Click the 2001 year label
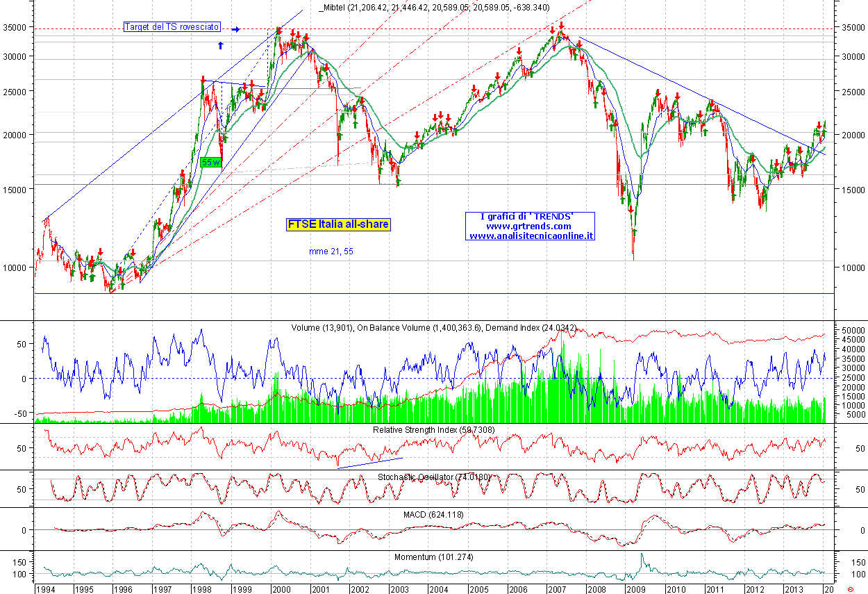This screenshot has height=594, width=868. (320, 589)
